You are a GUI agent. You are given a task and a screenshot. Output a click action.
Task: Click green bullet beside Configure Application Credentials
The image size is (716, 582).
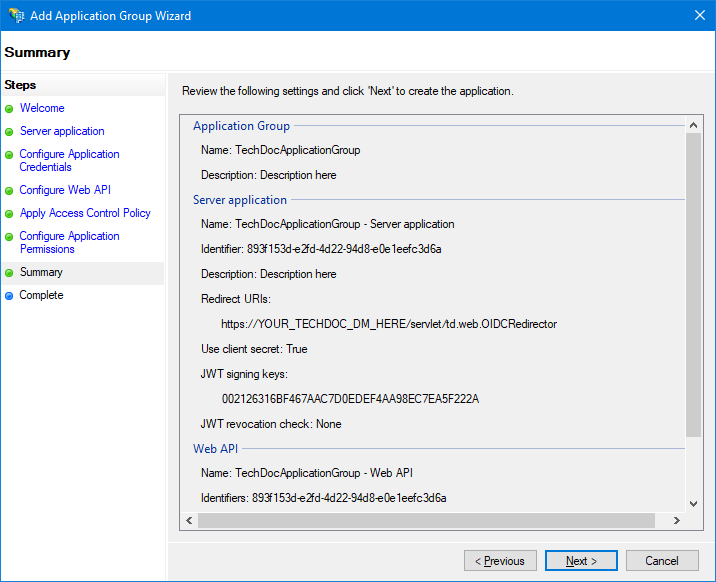pos(9,155)
